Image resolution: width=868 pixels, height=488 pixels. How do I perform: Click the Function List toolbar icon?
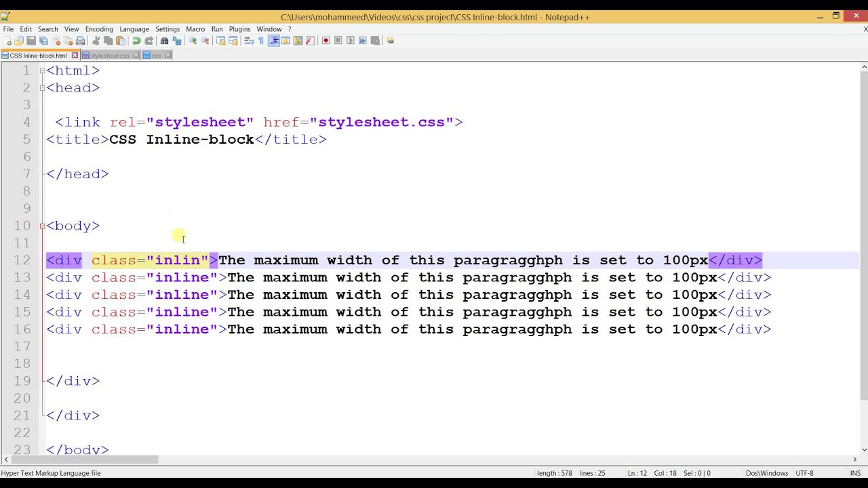tap(310, 41)
